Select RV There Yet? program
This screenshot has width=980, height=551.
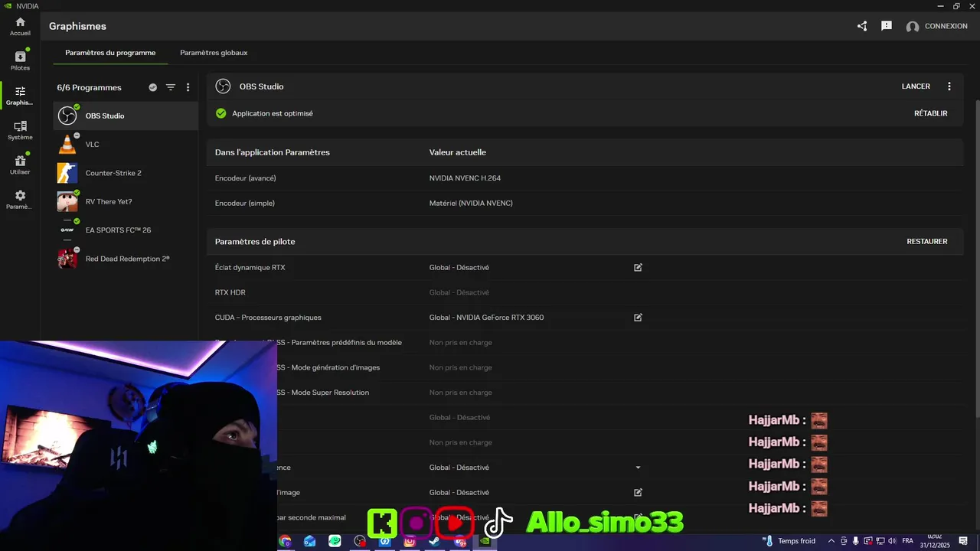[x=126, y=201]
